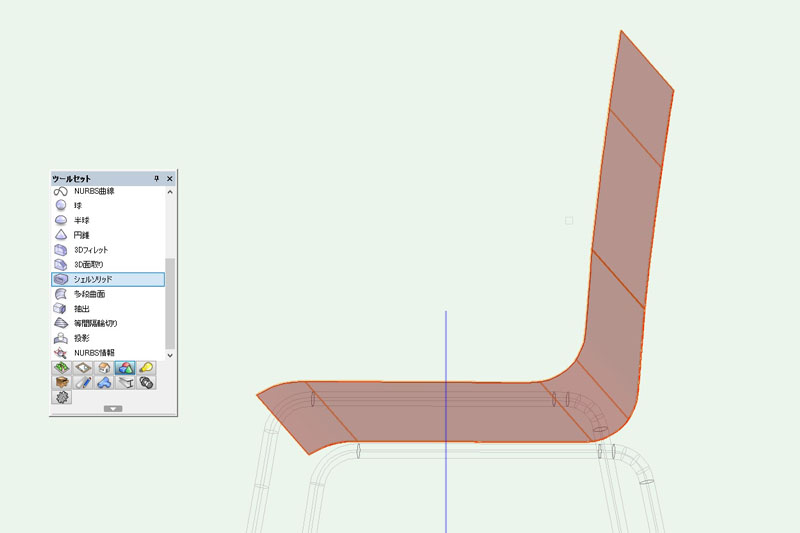The width and height of the screenshot is (800, 533).
Task: Select the 半球 (hemisphere) tool
Action: [108, 220]
